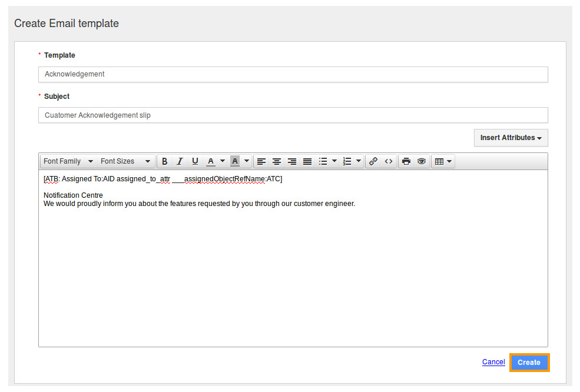Toggle bold formatting in editor toolbar
The height and width of the screenshot is (392, 580).
[165, 161]
